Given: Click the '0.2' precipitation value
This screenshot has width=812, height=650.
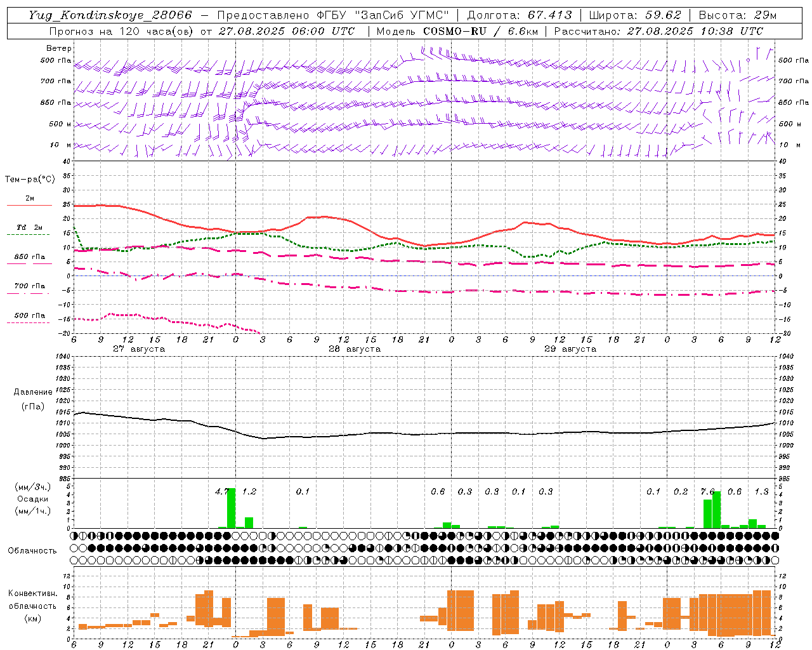Looking at the screenshot, I should click(x=681, y=491).
